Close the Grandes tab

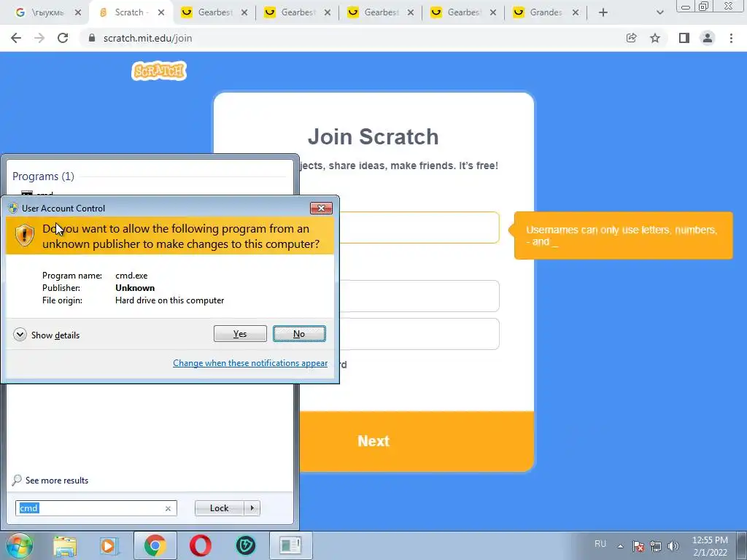[x=576, y=12]
